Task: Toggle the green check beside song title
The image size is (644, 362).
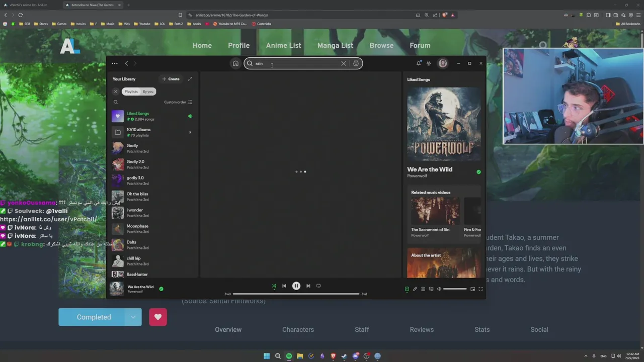Action: [478, 172]
